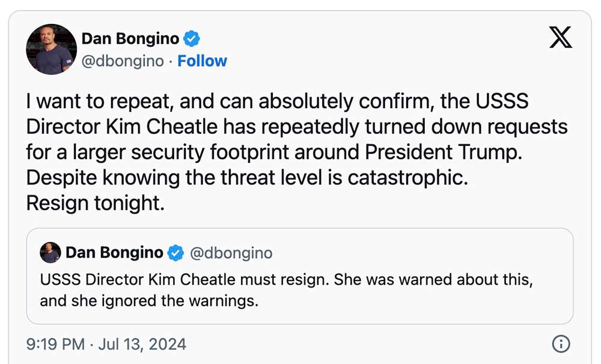Click the X logo icon

tap(561, 38)
